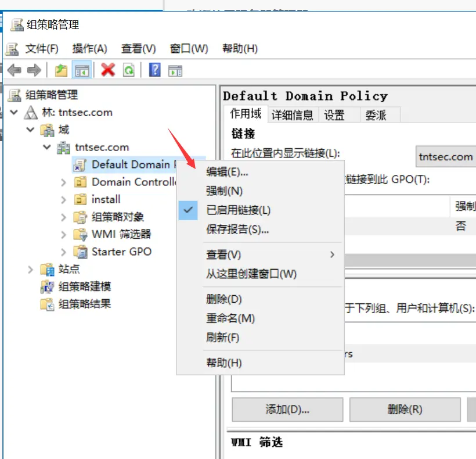
Task: Click the WMI 筛选器 folder icon
Action: point(80,235)
